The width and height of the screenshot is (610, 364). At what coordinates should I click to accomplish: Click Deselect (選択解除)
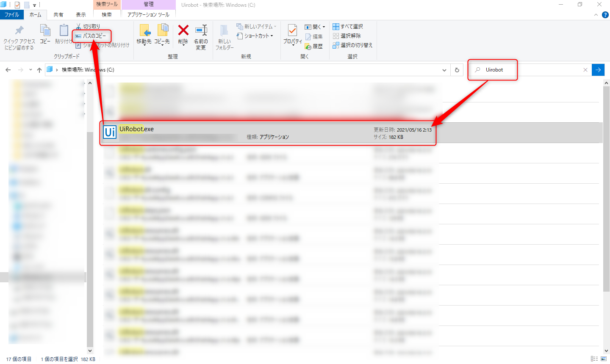click(347, 36)
